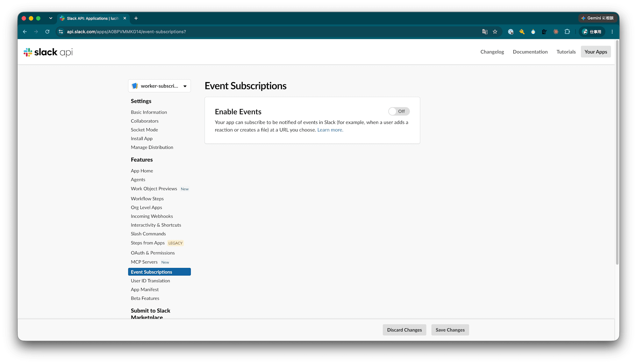
Task: Select Event Subscriptions in the sidebar
Action: (x=160, y=272)
